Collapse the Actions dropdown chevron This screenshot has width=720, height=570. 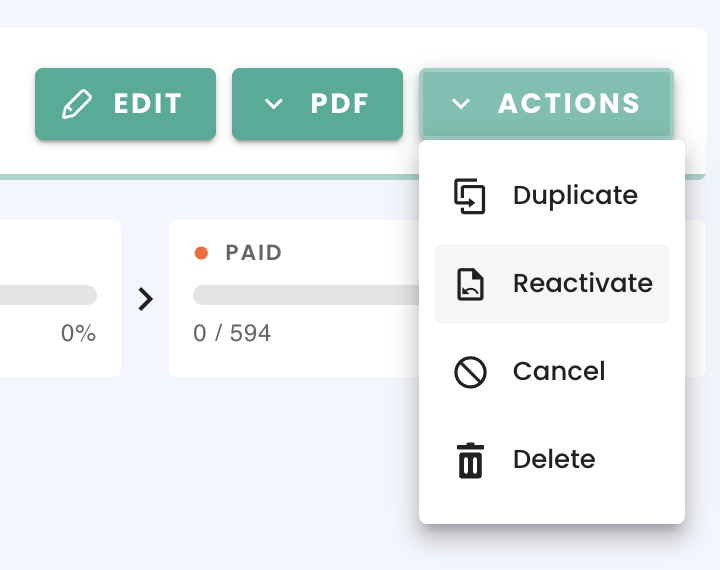(461, 104)
